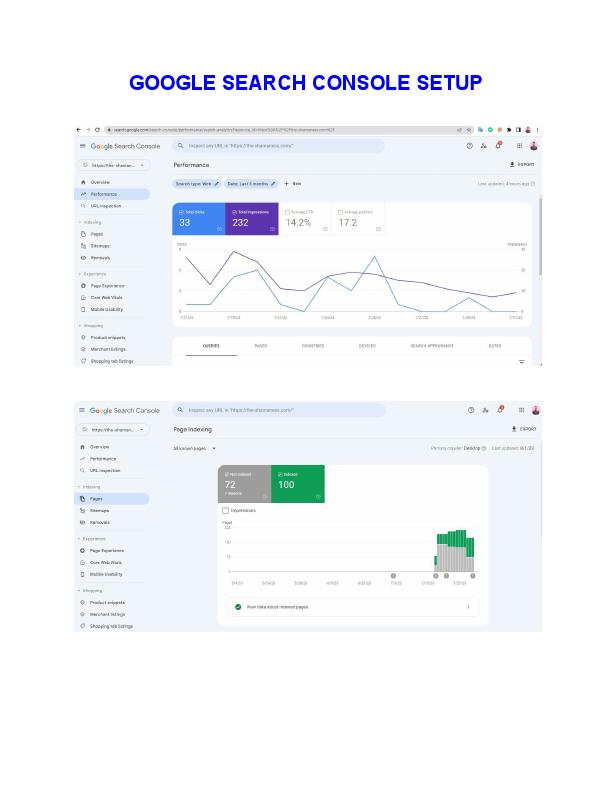The height and width of the screenshot is (792, 612).
Task: Open Core Web Vitals in Performance sidebar
Action: [106, 298]
